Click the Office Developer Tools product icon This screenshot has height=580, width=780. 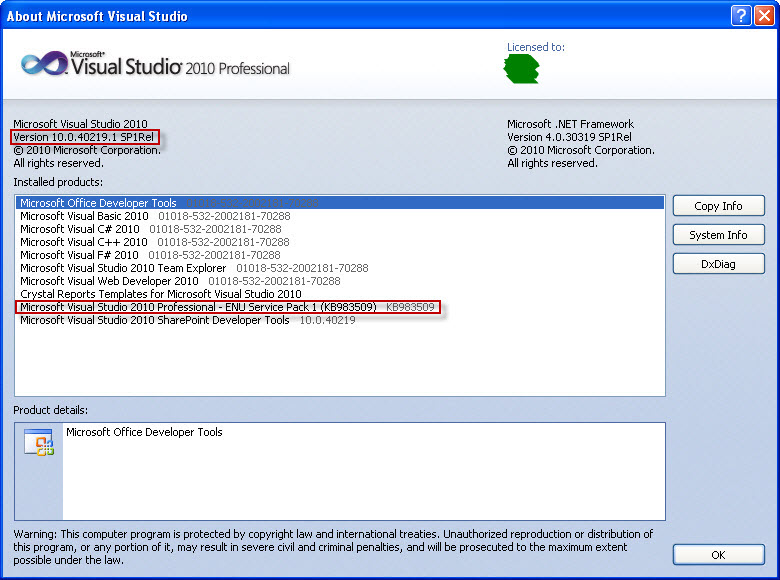pos(39,442)
